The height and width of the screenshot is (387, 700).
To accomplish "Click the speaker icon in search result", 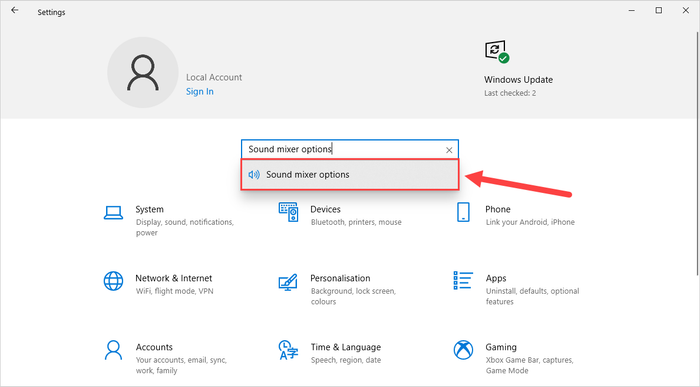I will (x=254, y=175).
